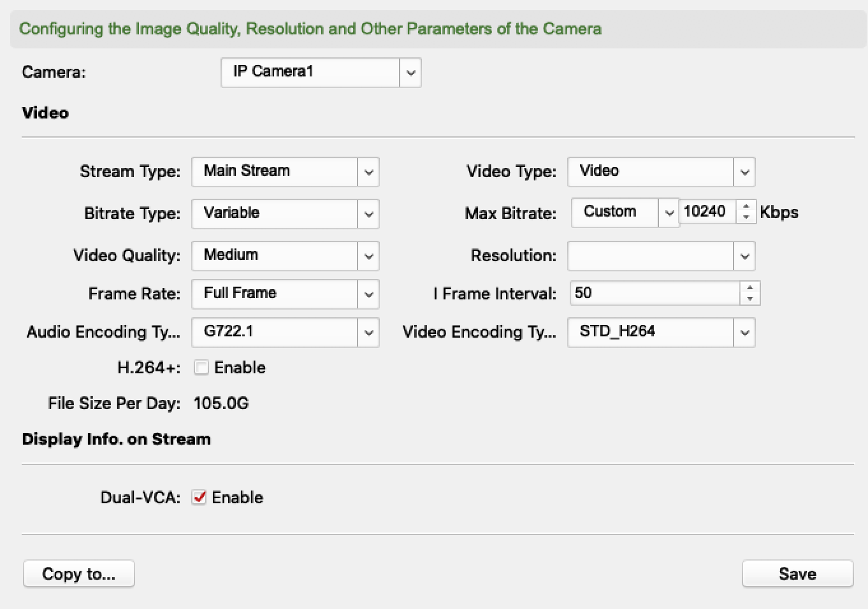This screenshot has width=868, height=609.
Task: Open the Frame Rate dropdown
Action: point(368,294)
